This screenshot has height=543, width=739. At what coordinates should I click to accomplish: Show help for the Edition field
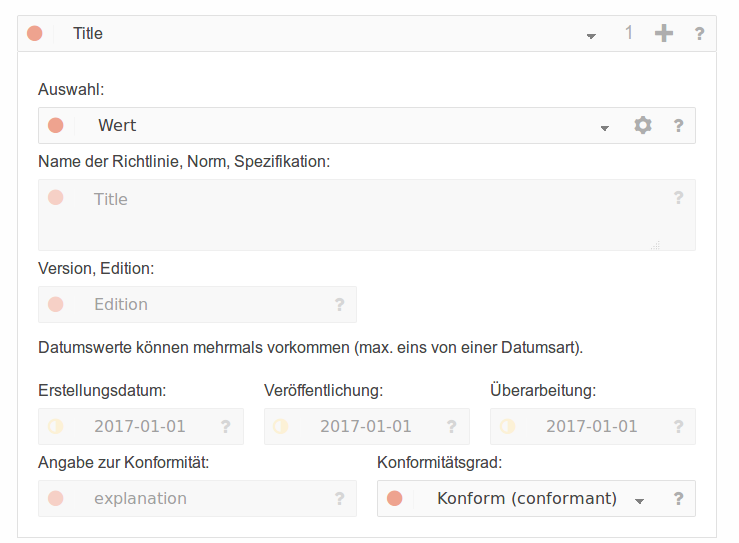pos(339,304)
